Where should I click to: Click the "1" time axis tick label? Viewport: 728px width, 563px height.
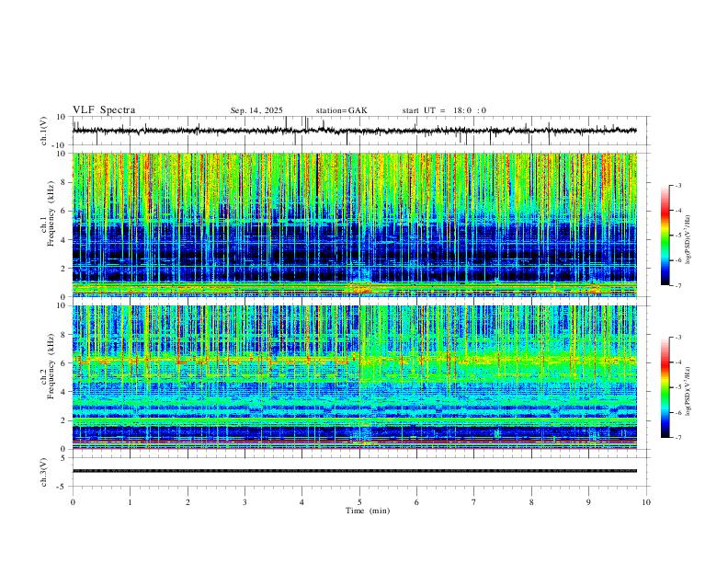pos(130,502)
